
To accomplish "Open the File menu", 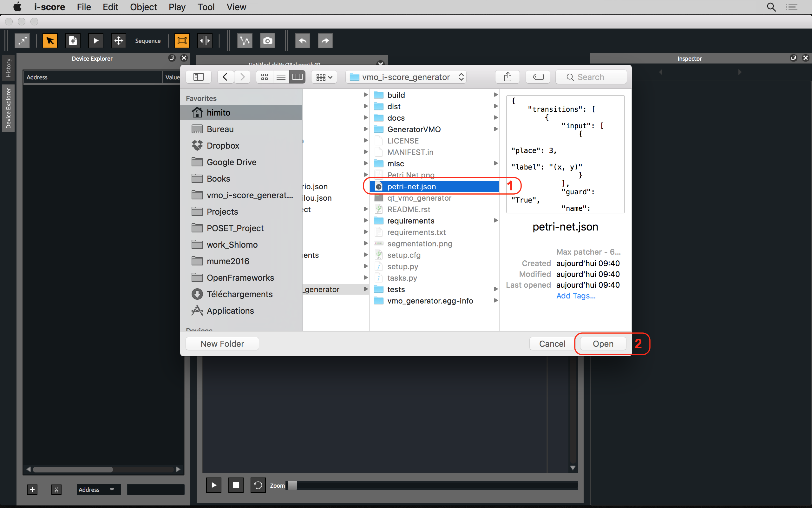I will click(x=84, y=7).
